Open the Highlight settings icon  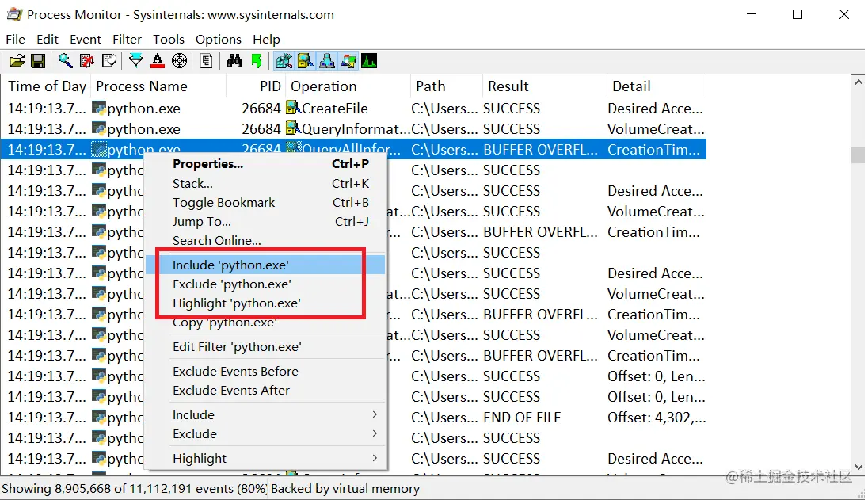(x=158, y=61)
